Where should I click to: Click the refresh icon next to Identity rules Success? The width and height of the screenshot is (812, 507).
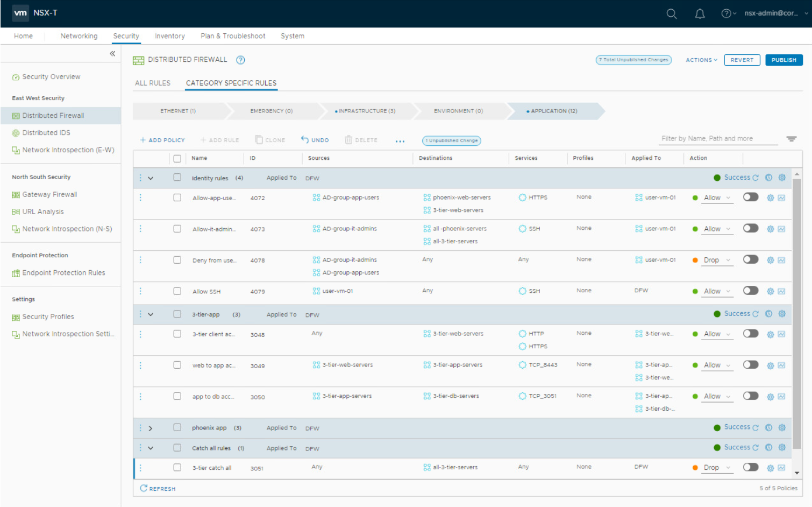(756, 178)
